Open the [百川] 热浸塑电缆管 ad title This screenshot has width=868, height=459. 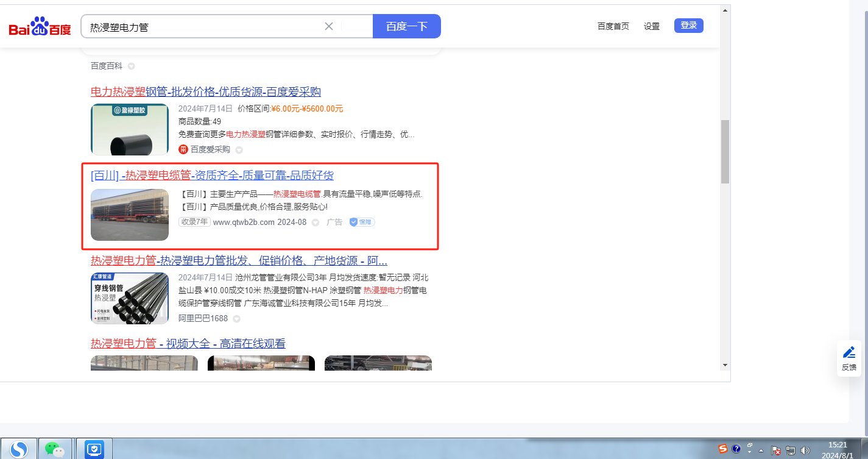212,176
